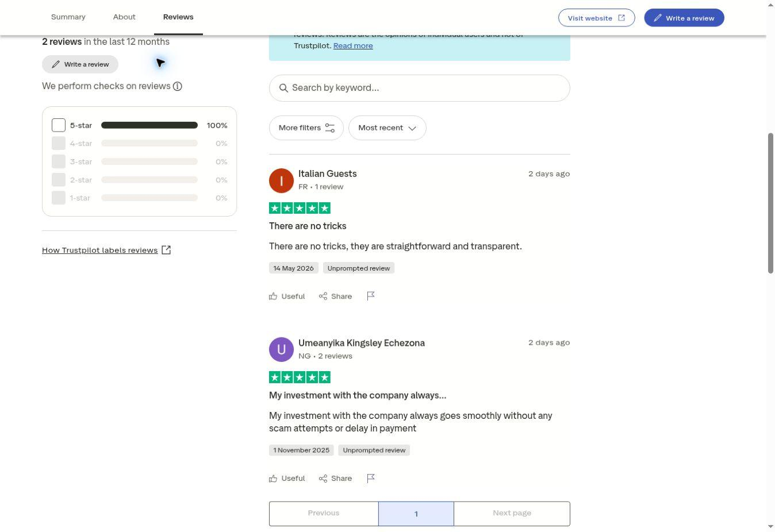Flag the Italian Guests review
The width and height of the screenshot is (775, 532).
(371, 296)
